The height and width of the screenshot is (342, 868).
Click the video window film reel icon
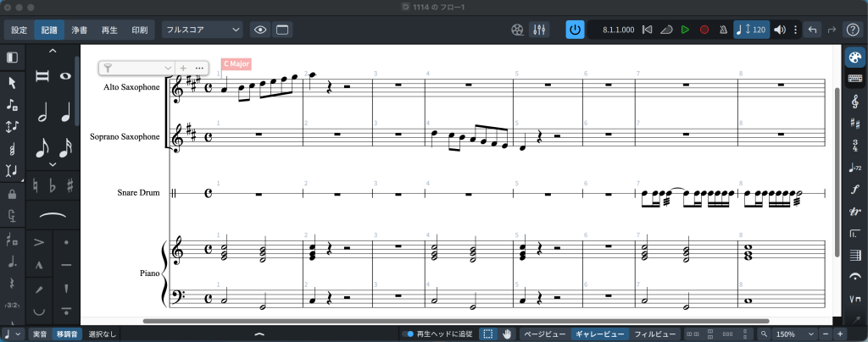pyautogui.click(x=517, y=30)
